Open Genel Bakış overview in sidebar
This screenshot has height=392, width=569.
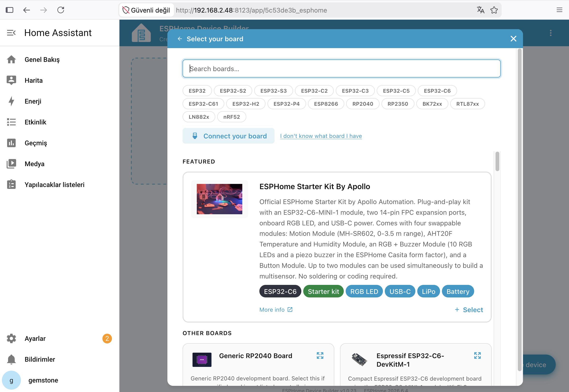pos(60,59)
